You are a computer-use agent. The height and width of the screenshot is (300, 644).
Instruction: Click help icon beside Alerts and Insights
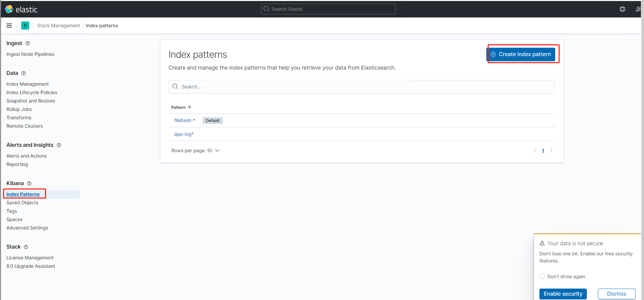tap(59, 145)
